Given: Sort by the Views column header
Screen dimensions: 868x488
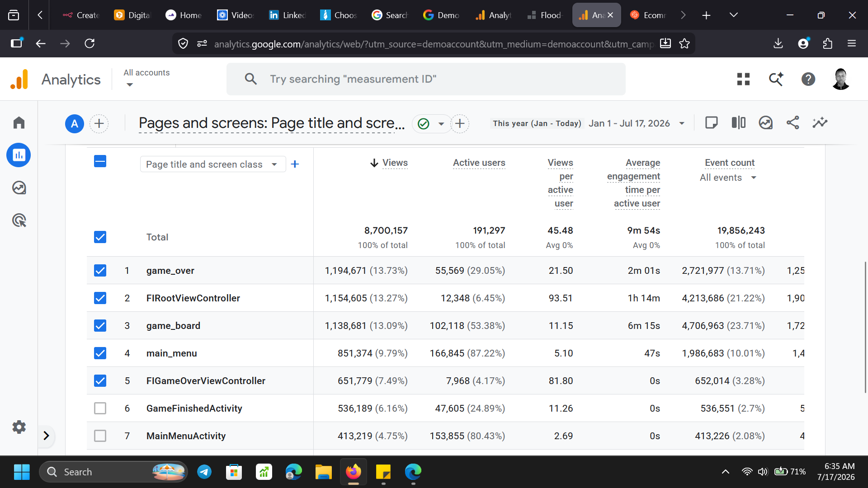Looking at the screenshot, I should point(395,163).
